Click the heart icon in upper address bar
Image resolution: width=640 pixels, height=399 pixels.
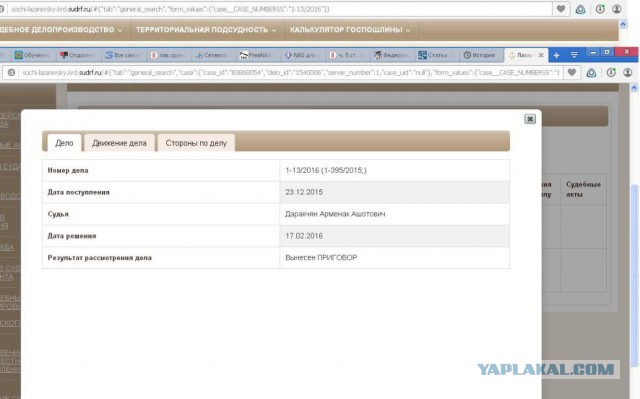(x=561, y=9)
